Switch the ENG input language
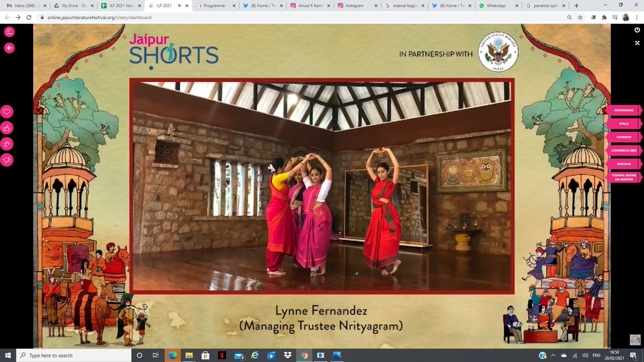The image size is (644, 362). 596,355
